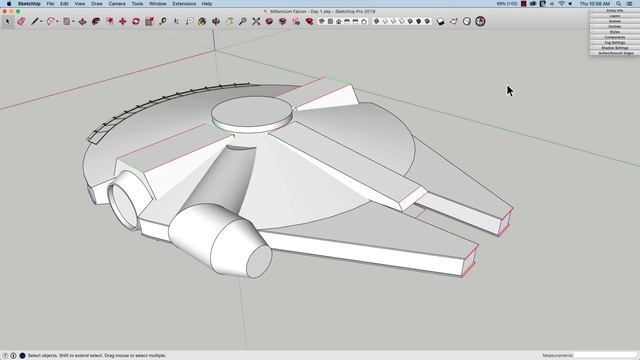Select the Pan hand tool
This screenshot has width=640, height=360.
tap(229, 21)
